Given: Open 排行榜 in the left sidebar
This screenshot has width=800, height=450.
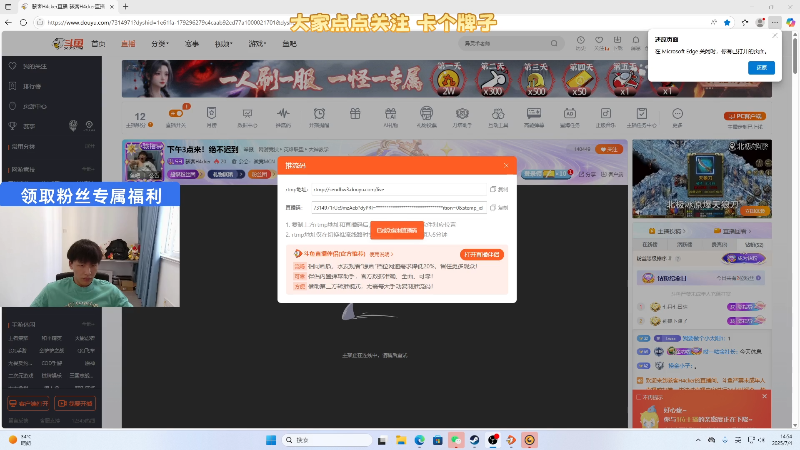Looking at the screenshot, I should [x=32, y=86].
